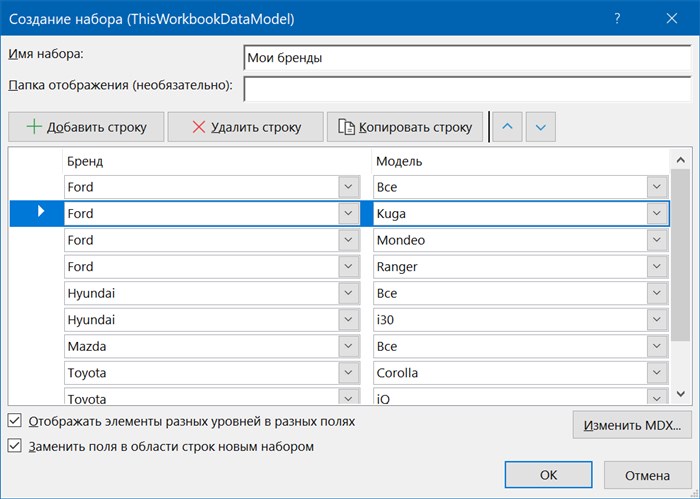700x499 pixels.
Task: Select the current row marker arrow beside Kuga
Action: (41, 211)
